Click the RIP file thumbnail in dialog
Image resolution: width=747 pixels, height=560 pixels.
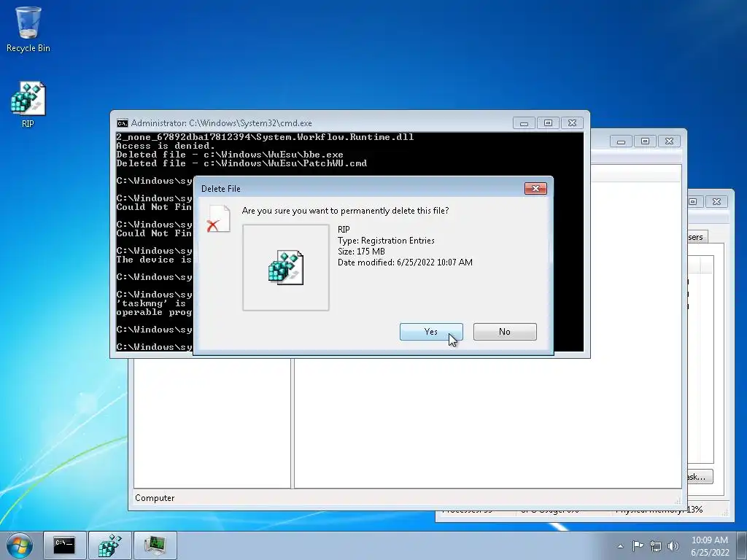[286, 268]
